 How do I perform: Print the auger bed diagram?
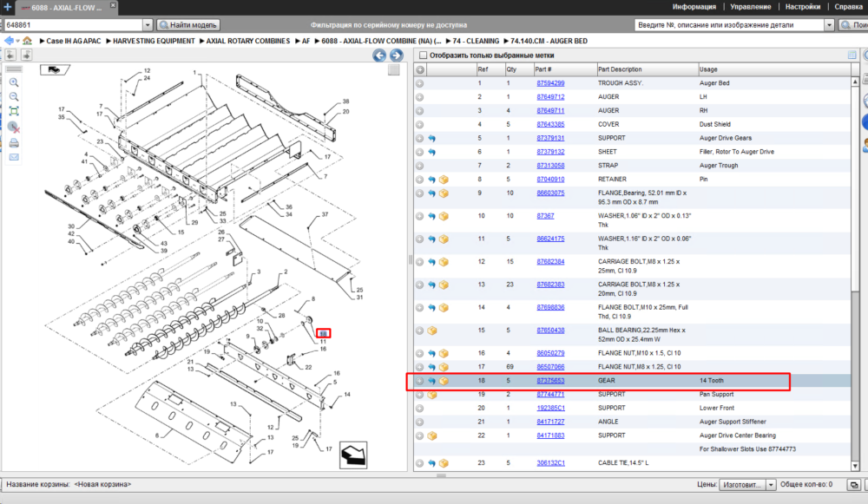tap(14, 143)
